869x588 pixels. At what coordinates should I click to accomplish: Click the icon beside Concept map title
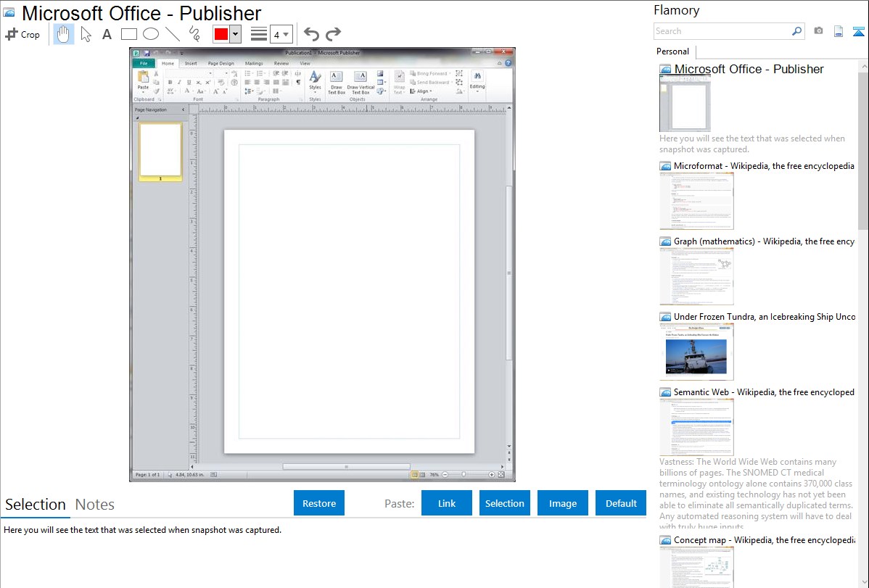[666, 540]
